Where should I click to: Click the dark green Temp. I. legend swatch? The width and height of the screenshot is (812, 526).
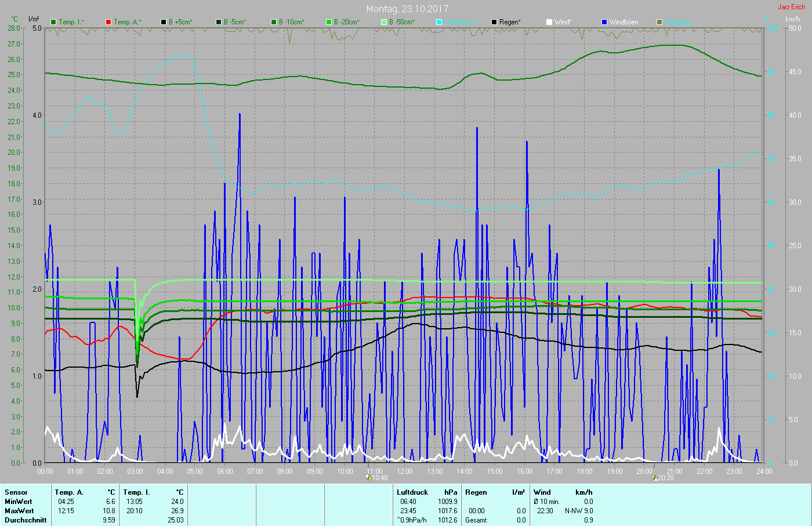coord(54,22)
